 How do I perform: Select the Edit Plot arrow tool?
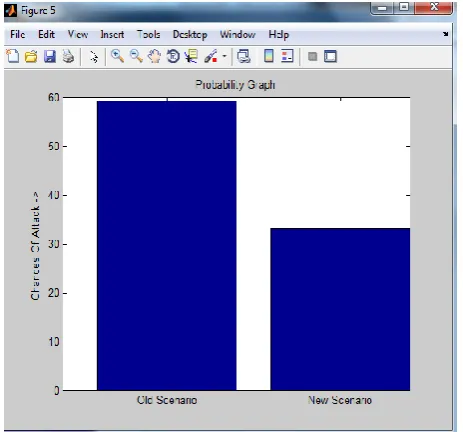[94, 57]
